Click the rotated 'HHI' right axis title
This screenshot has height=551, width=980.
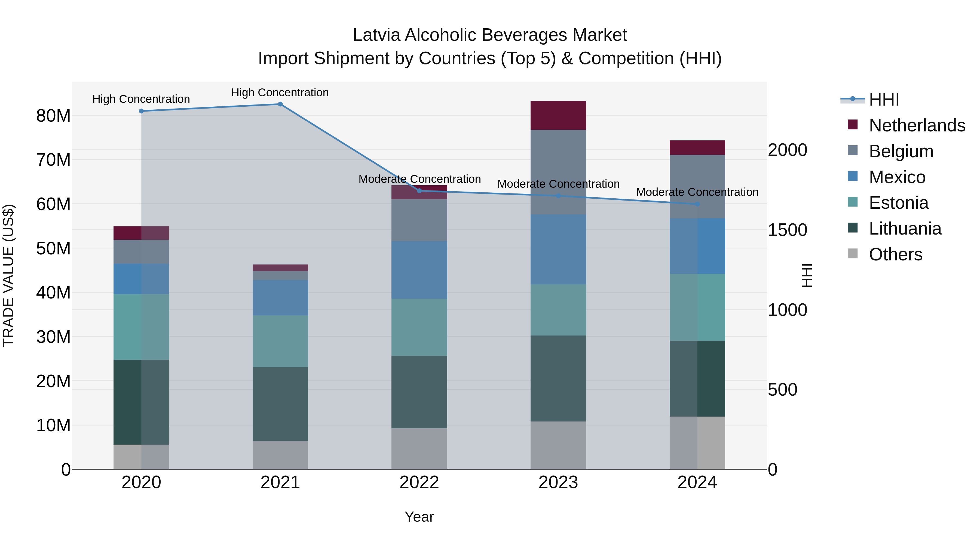tap(807, 276)
